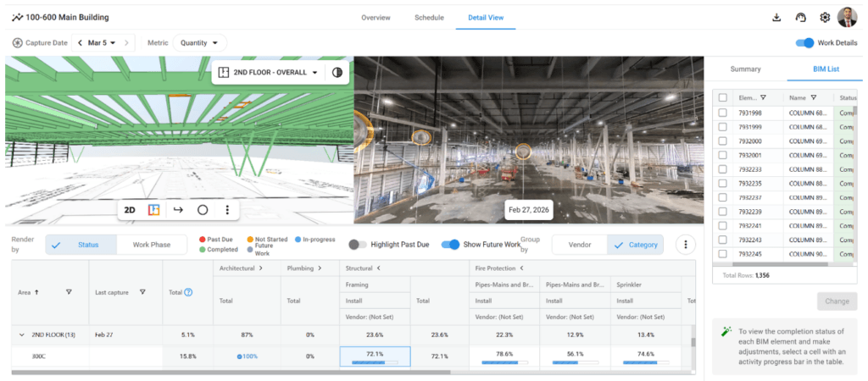The width and height of the screenshot is (868, 381).
Task: Select the 74.6% Sprinkler progress cell
Action: 646,356
